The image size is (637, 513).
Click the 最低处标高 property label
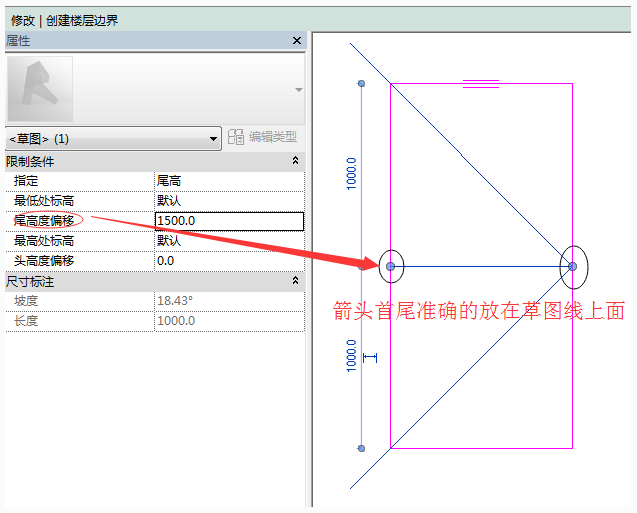click(44, 201)
